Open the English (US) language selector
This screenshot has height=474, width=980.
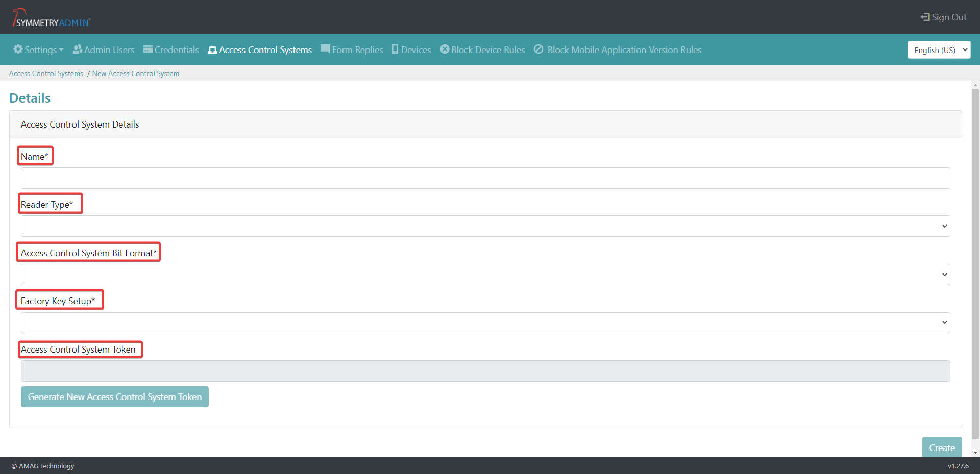point(939,50)
